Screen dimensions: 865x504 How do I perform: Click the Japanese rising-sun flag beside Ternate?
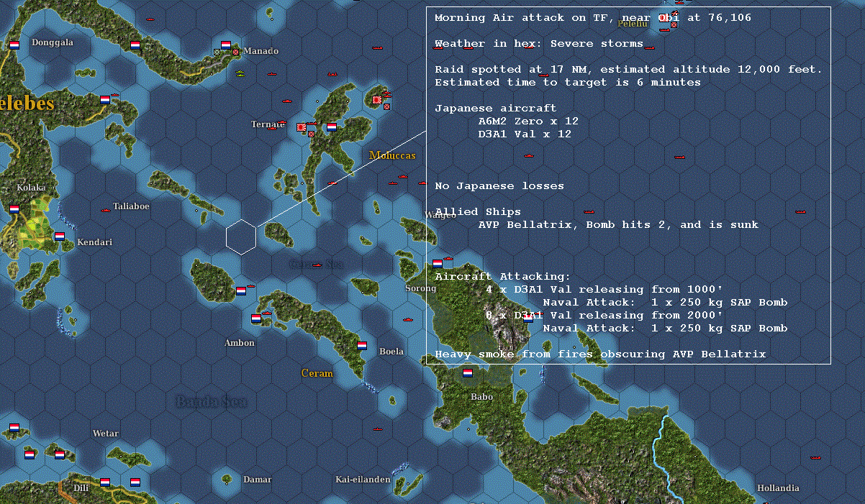point(302,127)
